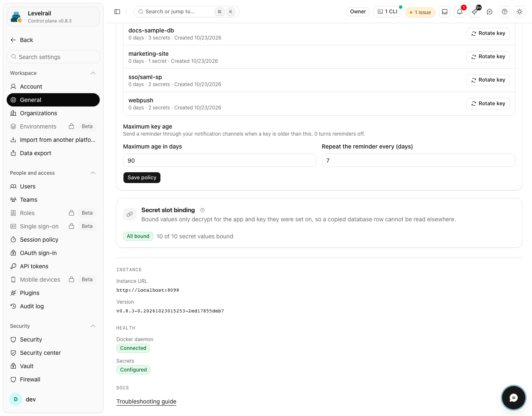Click the Levelrail logo
Viewport: 532px width, 416px height.
[x=17, y=17]
